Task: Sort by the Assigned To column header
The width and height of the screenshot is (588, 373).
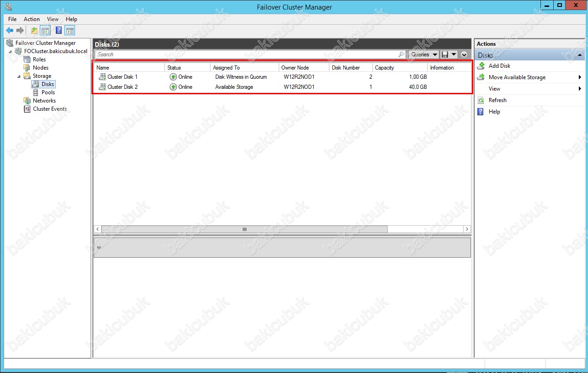Action: pos(245,68)
